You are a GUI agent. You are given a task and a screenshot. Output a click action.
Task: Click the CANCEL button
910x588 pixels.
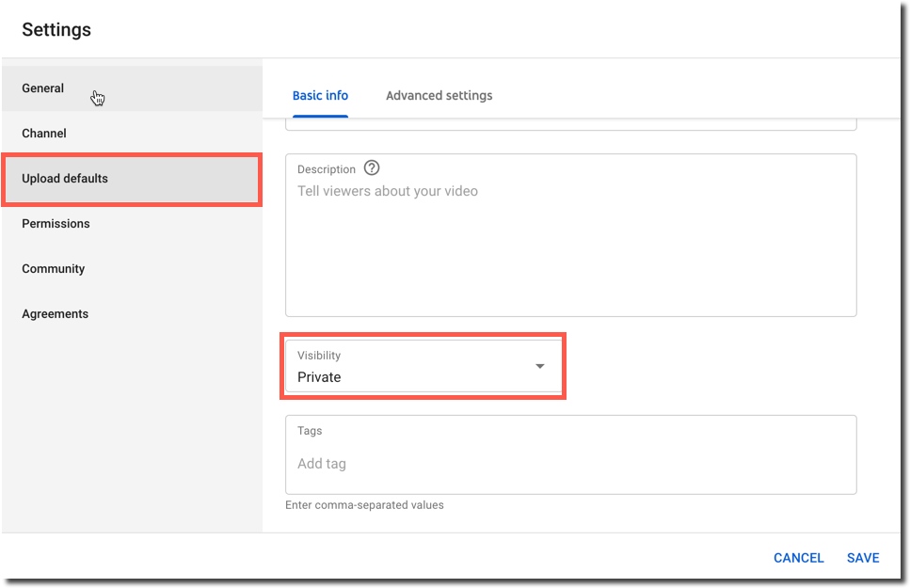799,558
